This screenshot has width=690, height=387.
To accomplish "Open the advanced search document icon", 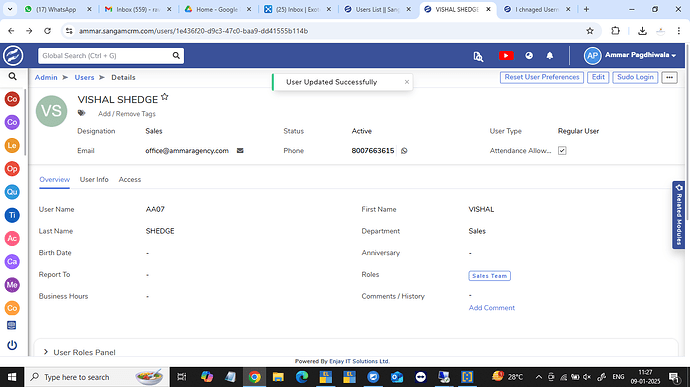I will pos(478,56).
